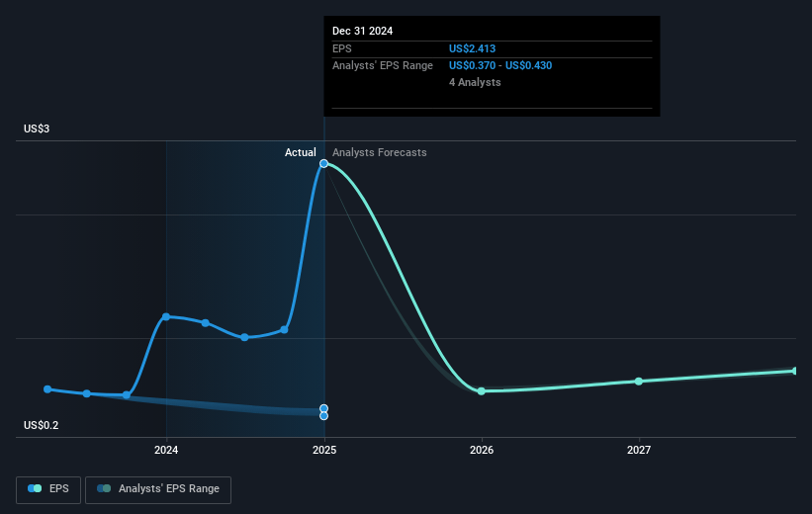
Task: Toggle the EPS legend button
Action: (x=48, y=489)
